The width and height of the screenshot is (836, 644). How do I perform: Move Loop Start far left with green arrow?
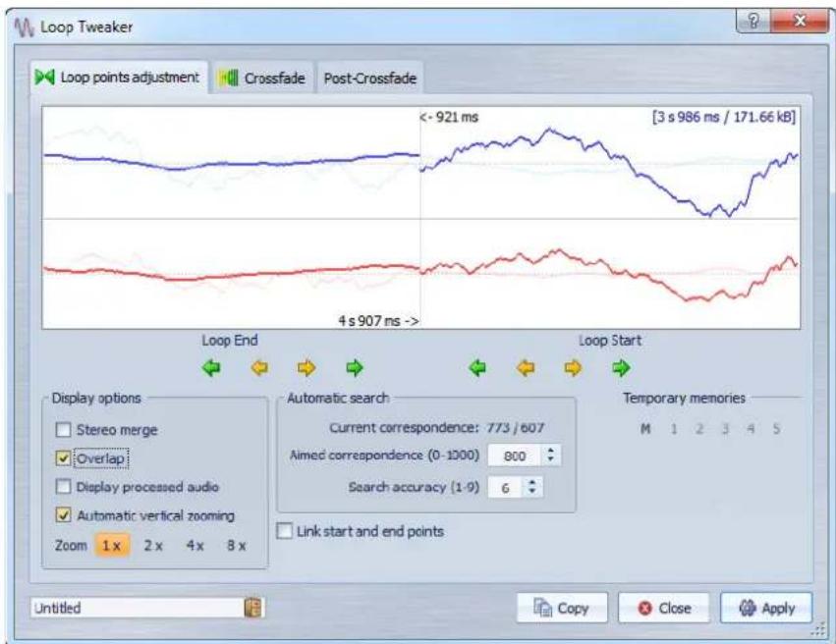(x=477, y=367)
